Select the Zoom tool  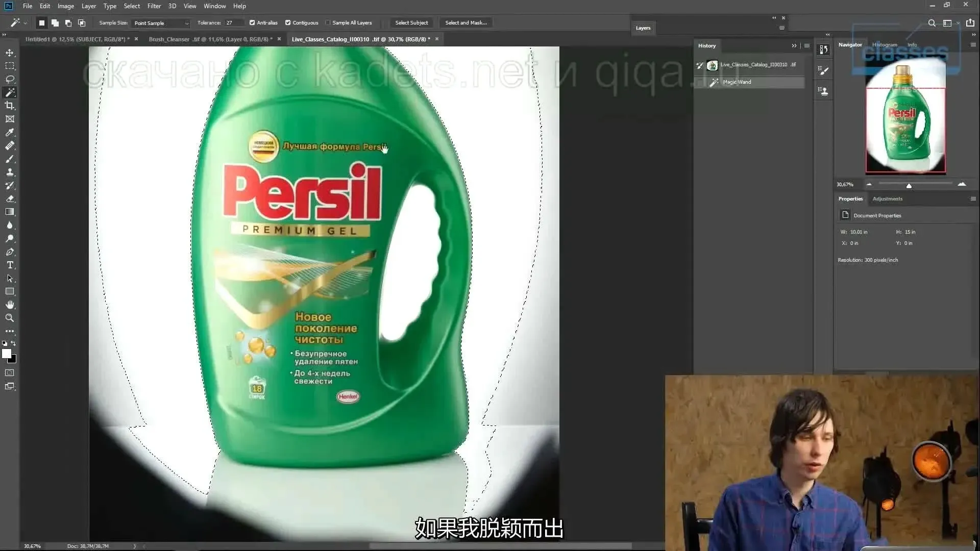click(10, 318)
